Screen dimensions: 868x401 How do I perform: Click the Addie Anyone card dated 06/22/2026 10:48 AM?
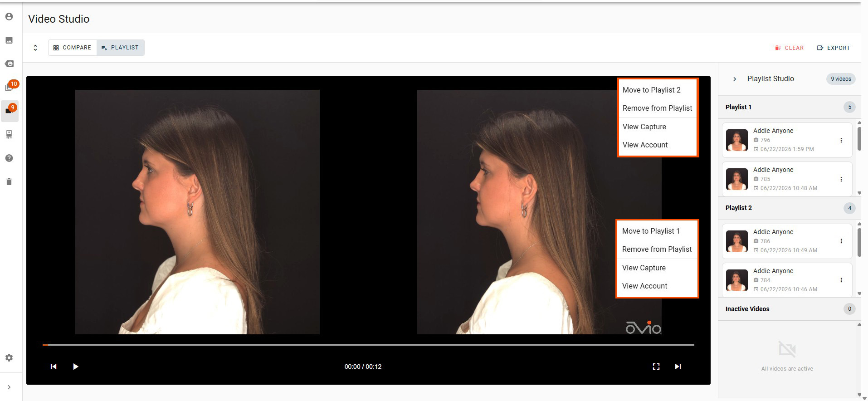coord(787,179)
